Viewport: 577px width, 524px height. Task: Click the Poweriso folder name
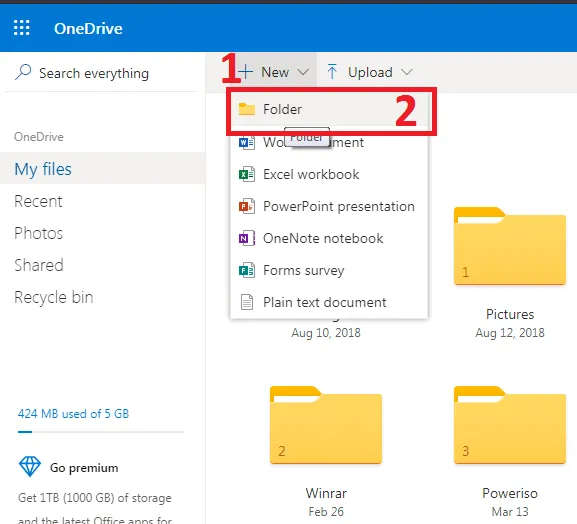(510, 493)
